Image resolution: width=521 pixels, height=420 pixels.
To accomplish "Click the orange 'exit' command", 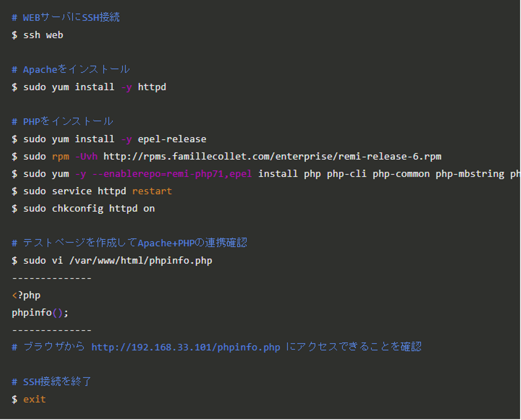I will tap(34, 399).
